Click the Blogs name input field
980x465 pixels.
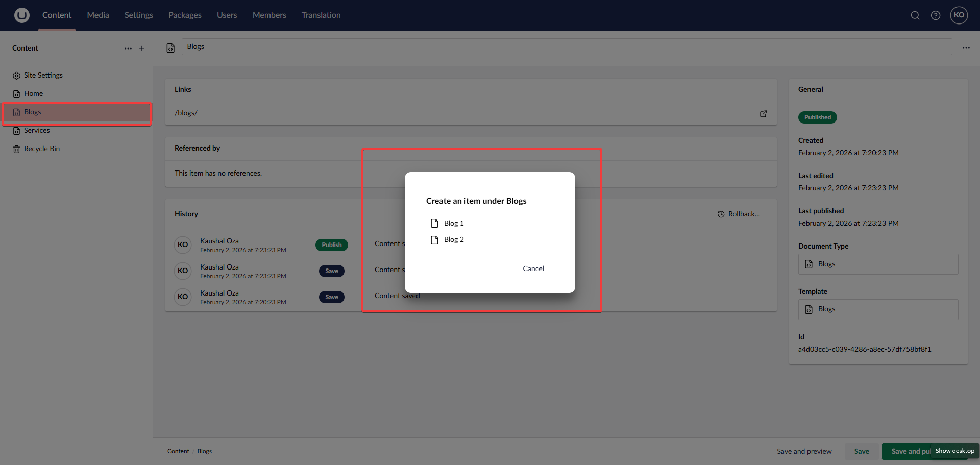point(567,47)
